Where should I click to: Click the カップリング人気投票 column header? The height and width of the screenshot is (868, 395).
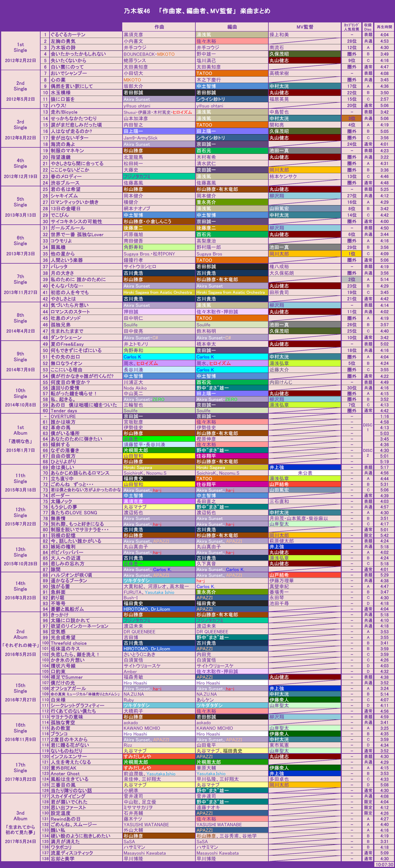[351, 27]
